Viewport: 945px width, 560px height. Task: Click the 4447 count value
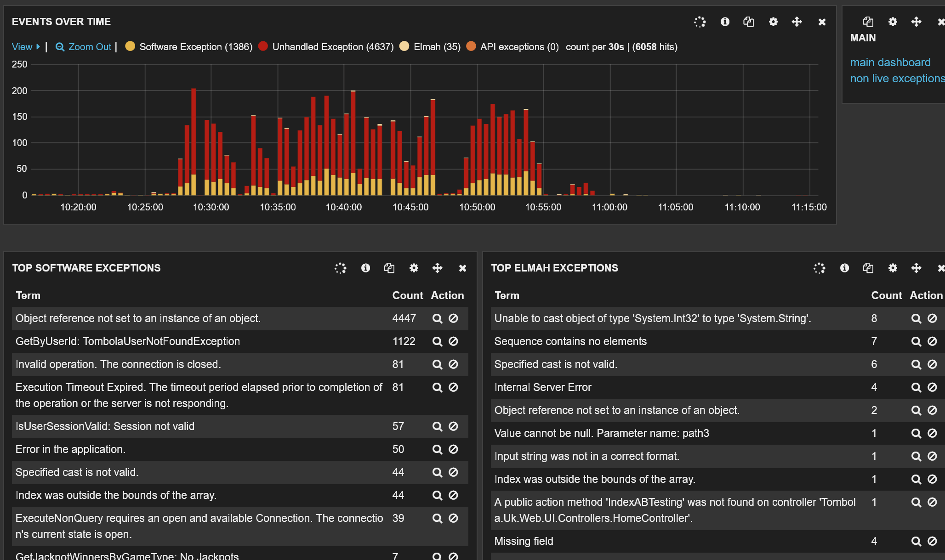(x=404, y=318)
